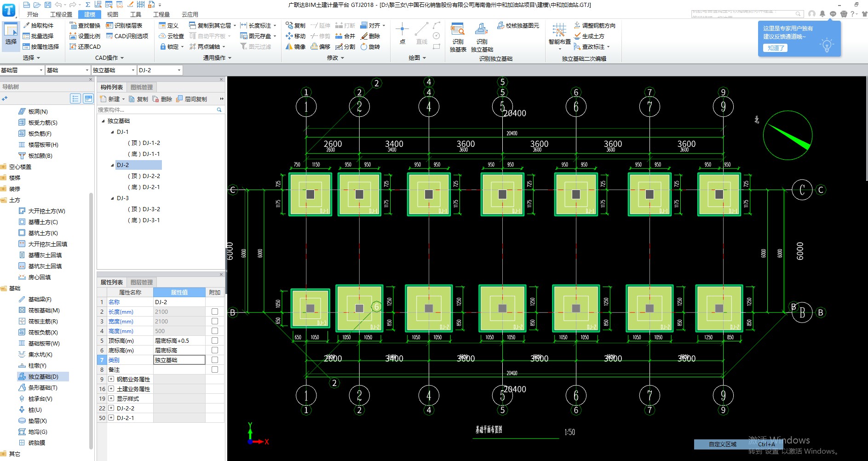
Task: Click 复制 in component list toolbar
Action: tap(138, 99)
